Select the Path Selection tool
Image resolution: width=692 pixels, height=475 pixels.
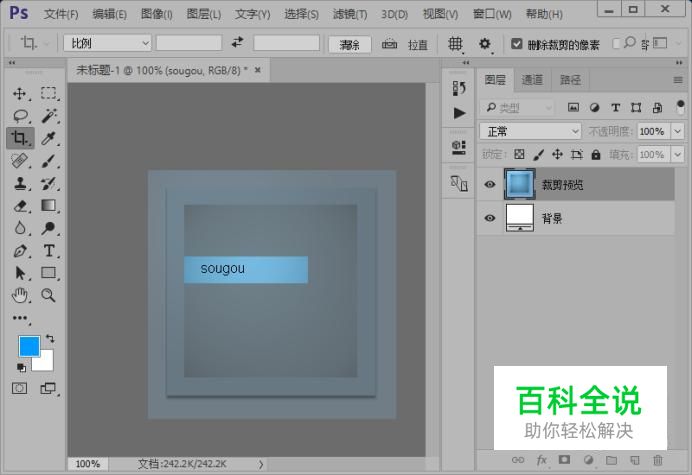click(19, 273)
